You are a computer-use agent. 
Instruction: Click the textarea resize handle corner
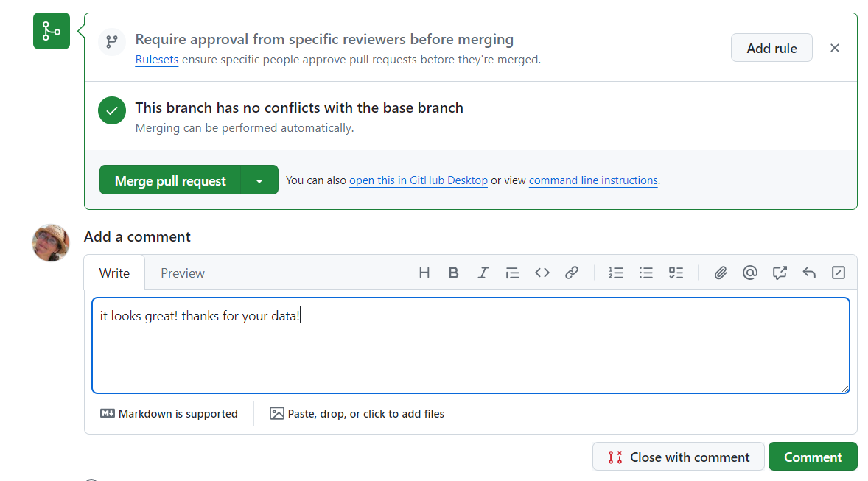pos(845,389)
